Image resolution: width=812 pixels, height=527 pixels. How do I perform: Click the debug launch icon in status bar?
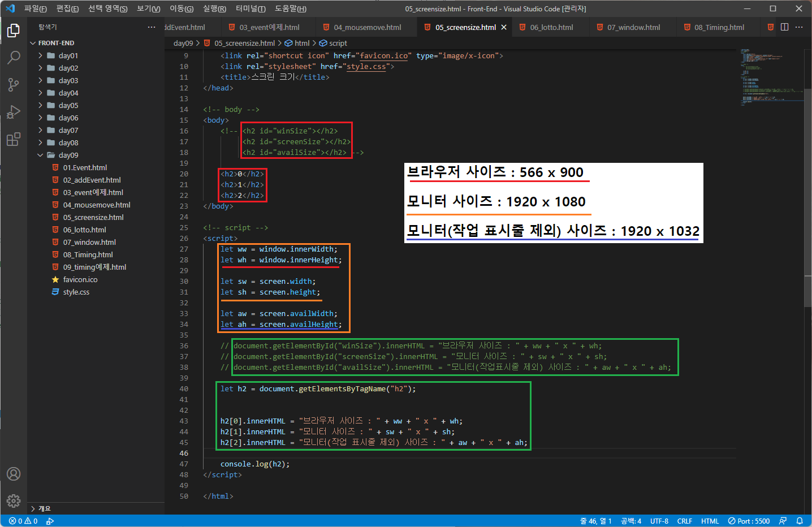[50, 521]
